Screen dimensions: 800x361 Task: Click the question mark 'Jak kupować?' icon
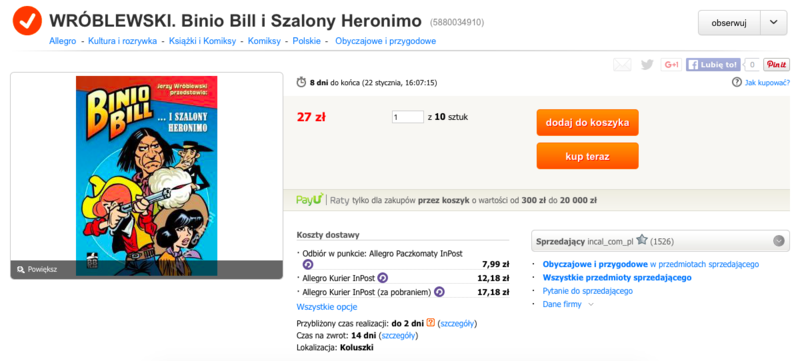click(x=736, y=82)
